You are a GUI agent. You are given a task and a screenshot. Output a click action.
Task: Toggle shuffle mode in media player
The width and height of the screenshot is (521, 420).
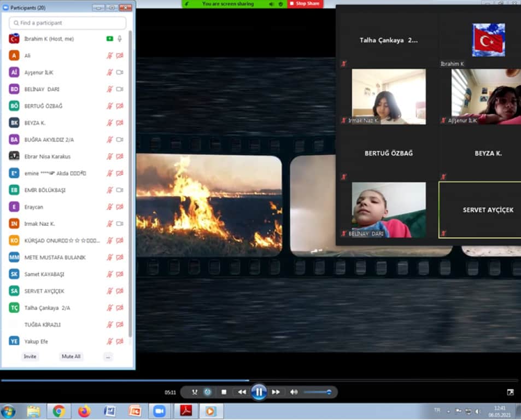click(x=195, y=392)
